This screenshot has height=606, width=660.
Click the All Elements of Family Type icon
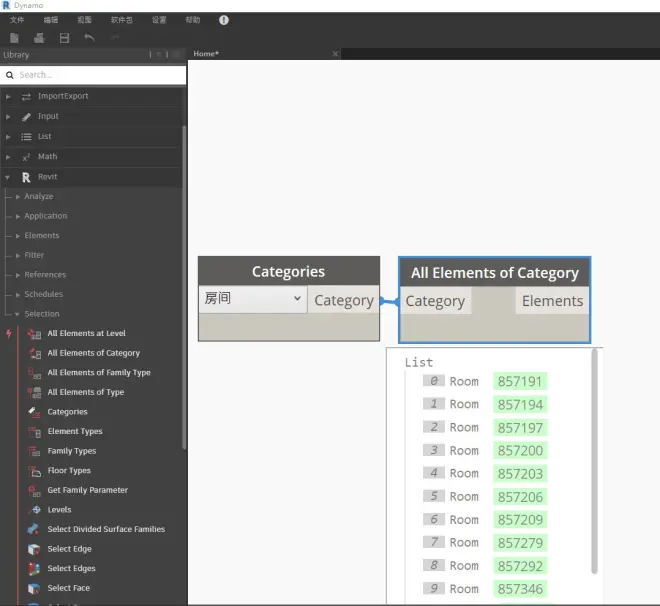[35, 373]
